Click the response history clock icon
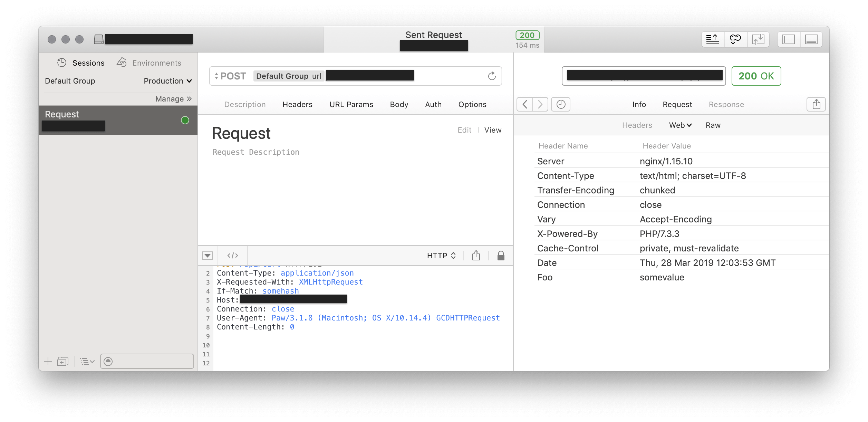This screenshot has height=422, width=868. [x=561, y=104]
